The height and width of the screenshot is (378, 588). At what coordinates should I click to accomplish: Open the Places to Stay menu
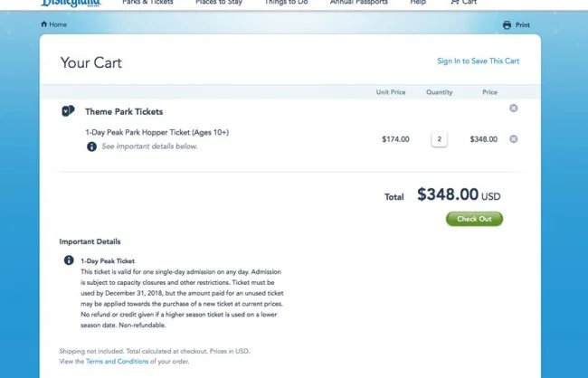219,2
